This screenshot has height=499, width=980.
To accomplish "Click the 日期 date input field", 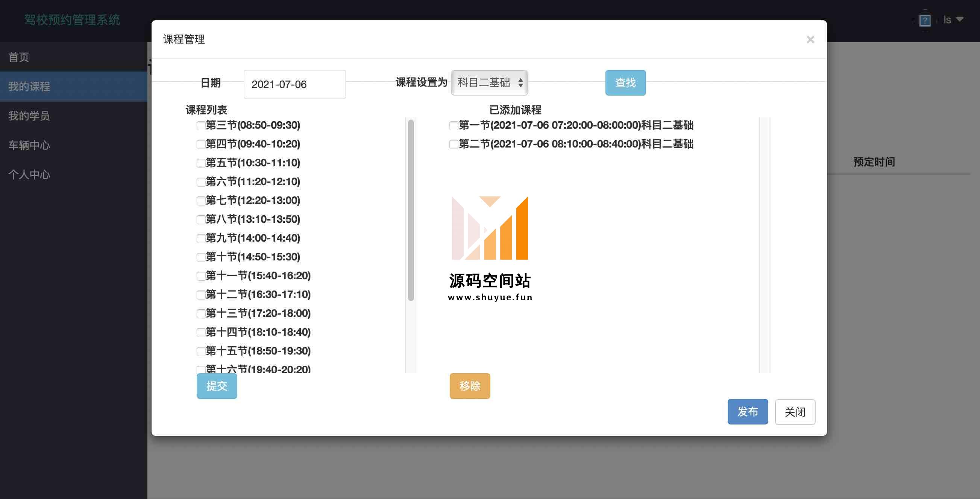I will pyautogui.click(x=294, y=84).
